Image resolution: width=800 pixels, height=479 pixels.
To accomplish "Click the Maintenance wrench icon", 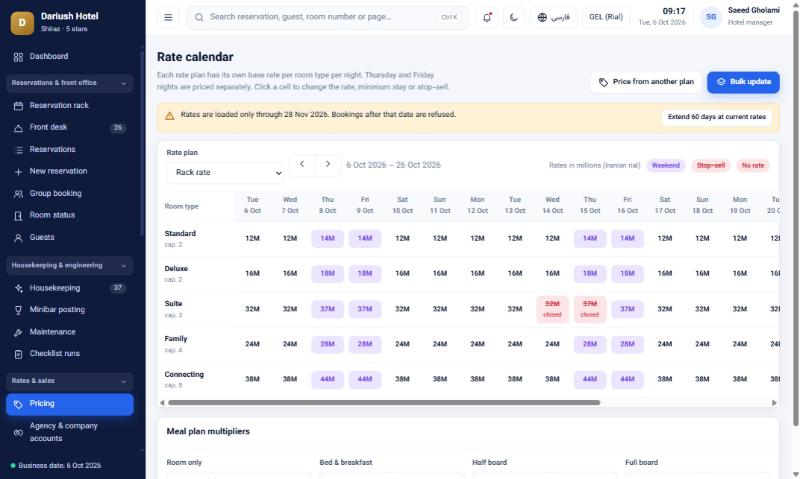I will [x=18, y=333].
